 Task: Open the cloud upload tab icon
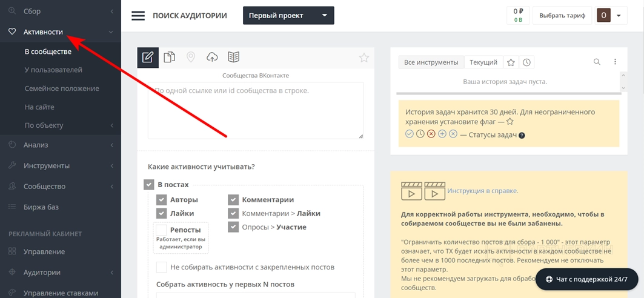click(x=212, y=58)
